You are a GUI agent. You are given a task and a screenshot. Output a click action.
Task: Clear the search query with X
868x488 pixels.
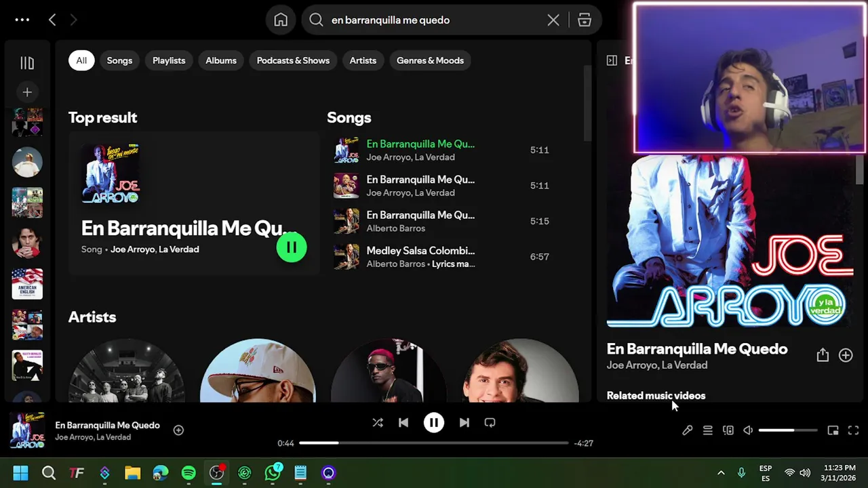[553, 20]
